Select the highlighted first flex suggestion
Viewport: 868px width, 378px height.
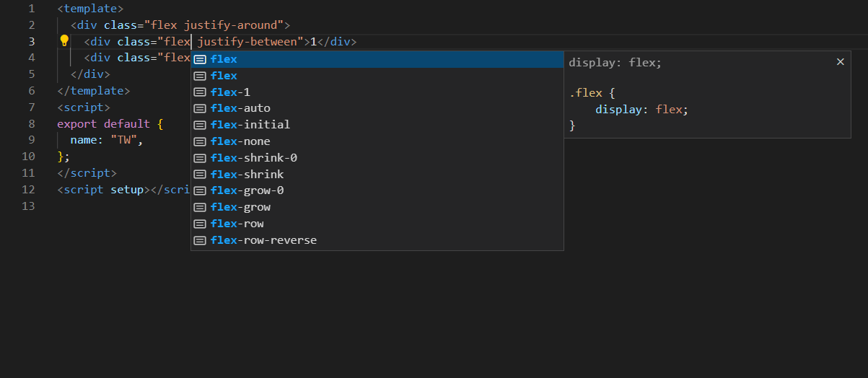pyautogui.click(x=377, y=59)
